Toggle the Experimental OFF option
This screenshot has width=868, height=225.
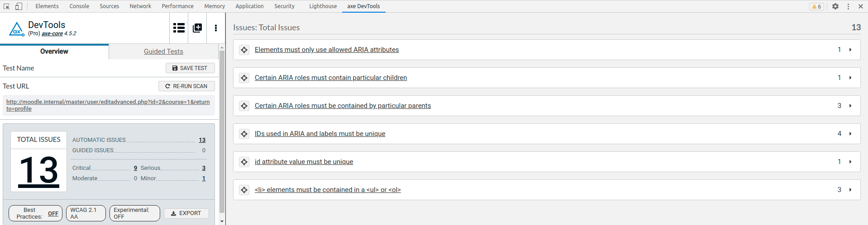(x=135, y=213)
